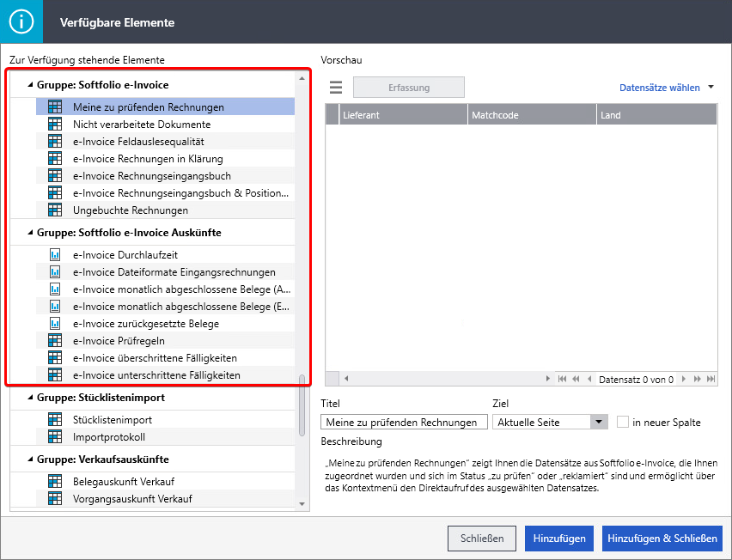This screenshot has height=560, width=732.
Task: Collapse group Softfolio e-Invoice Auskünfte
Action: (30, 233)
